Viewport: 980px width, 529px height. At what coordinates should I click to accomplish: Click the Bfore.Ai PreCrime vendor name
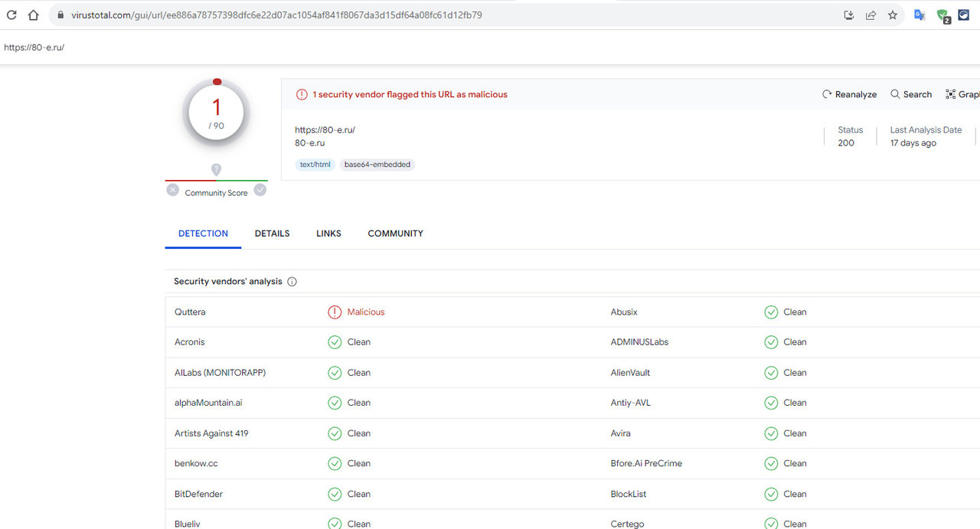tap(646, 463)
